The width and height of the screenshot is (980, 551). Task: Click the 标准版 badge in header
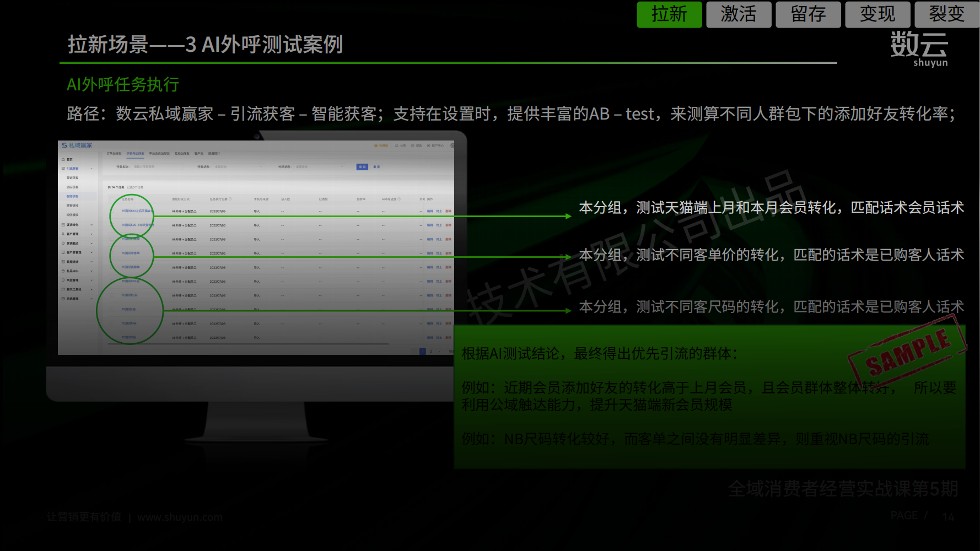tap(381, 145)
